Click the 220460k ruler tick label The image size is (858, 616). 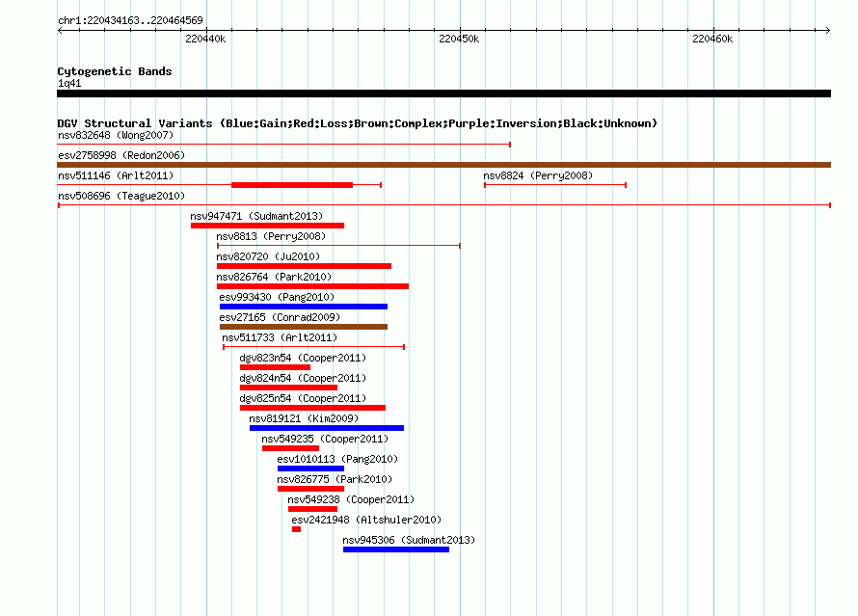[712, 39]
